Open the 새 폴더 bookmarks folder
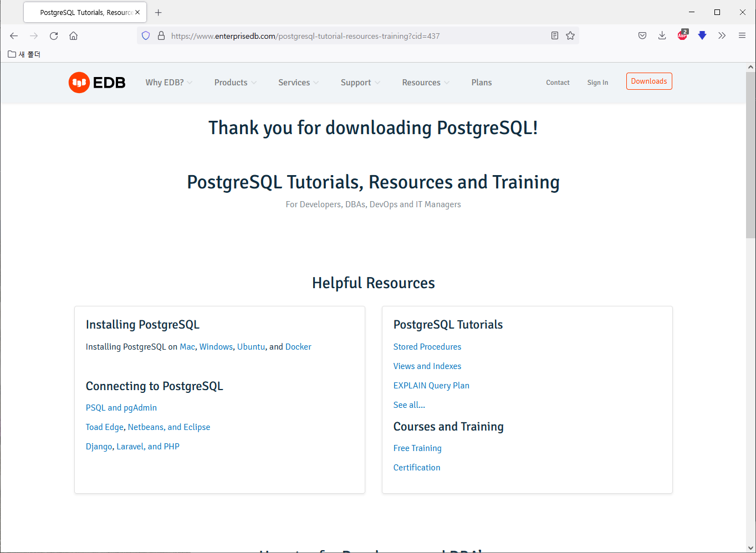Image resolution: width=756 pixels, height=553 pixels. 24,54
